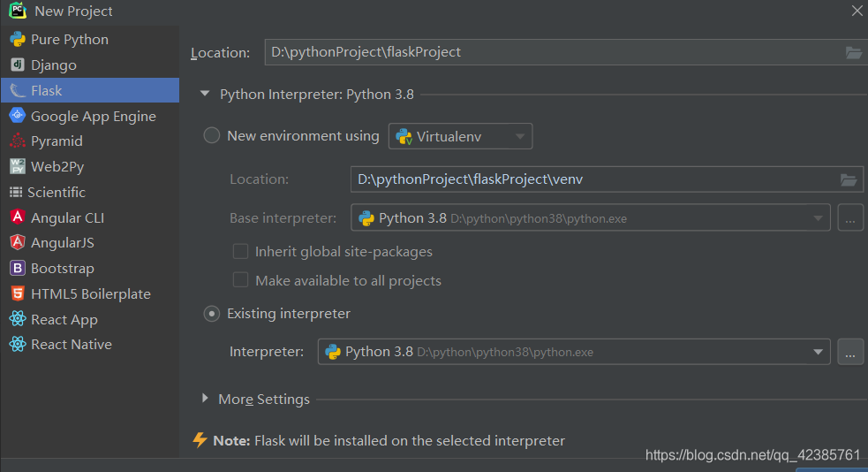Image resolution: width=868 pixels, height=472 pixels.
Task: Click the AngularJS shield icon
Action: point(18,242)
